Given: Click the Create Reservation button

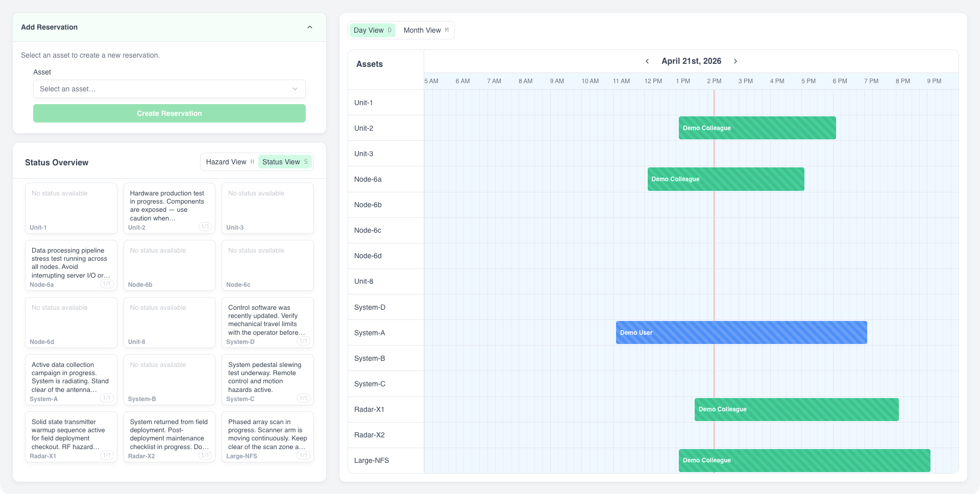Looking at the screenshot, I should click(x=169, y=113).
